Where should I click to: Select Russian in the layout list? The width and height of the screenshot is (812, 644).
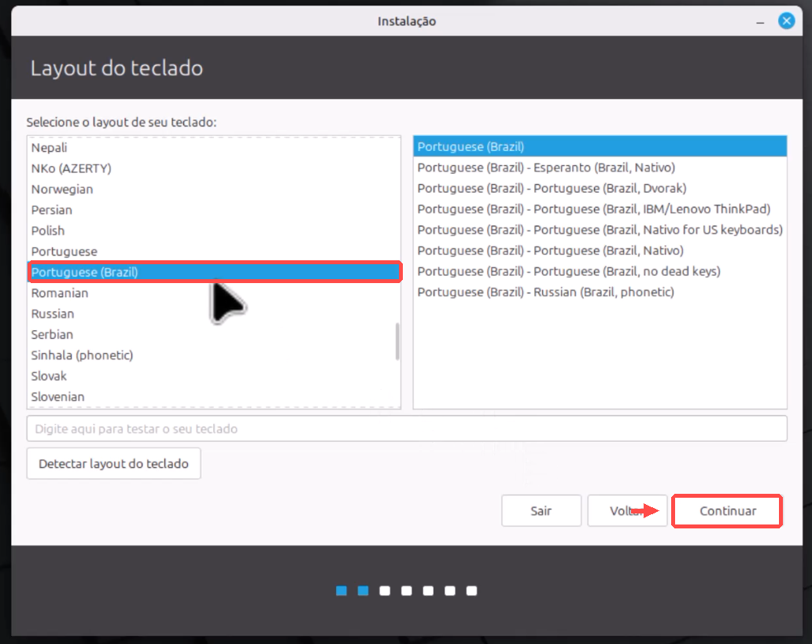pyautogui.click(x=214, y=314)
